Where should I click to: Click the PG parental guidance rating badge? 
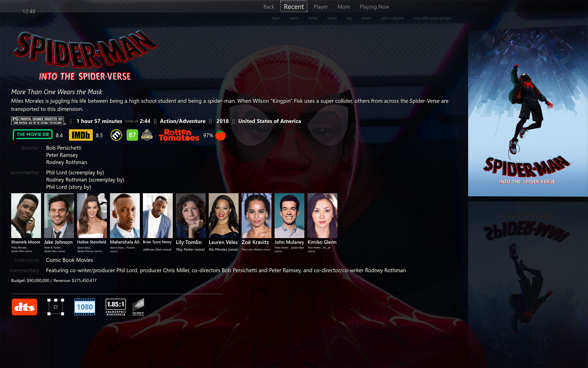[x=38, y=121]
